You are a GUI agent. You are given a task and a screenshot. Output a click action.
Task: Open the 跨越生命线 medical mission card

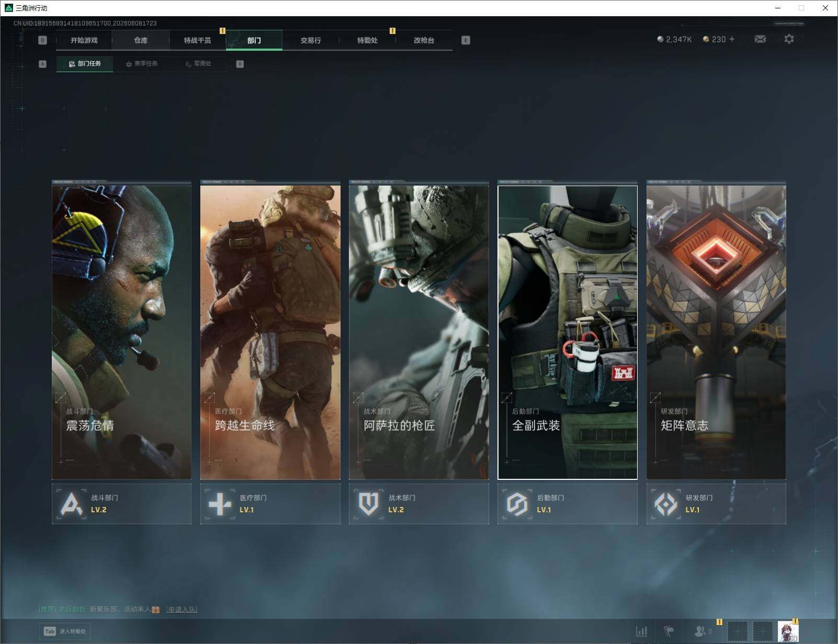pos(270,332)
